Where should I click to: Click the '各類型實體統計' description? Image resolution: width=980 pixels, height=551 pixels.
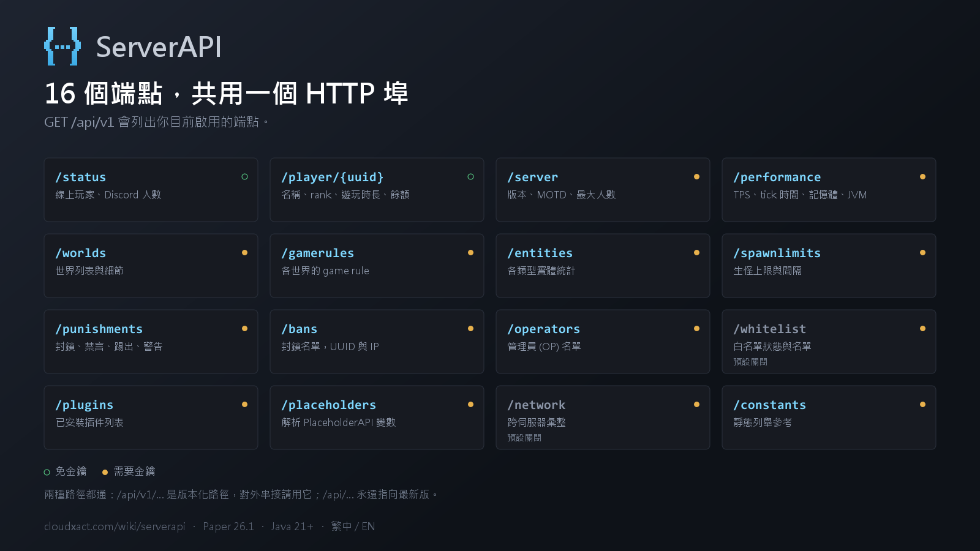coord(541,271)
